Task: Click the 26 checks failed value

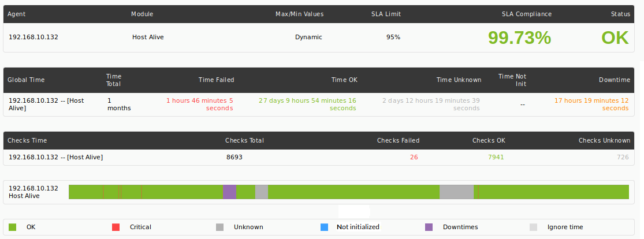Action: click(x=414, y=157)
